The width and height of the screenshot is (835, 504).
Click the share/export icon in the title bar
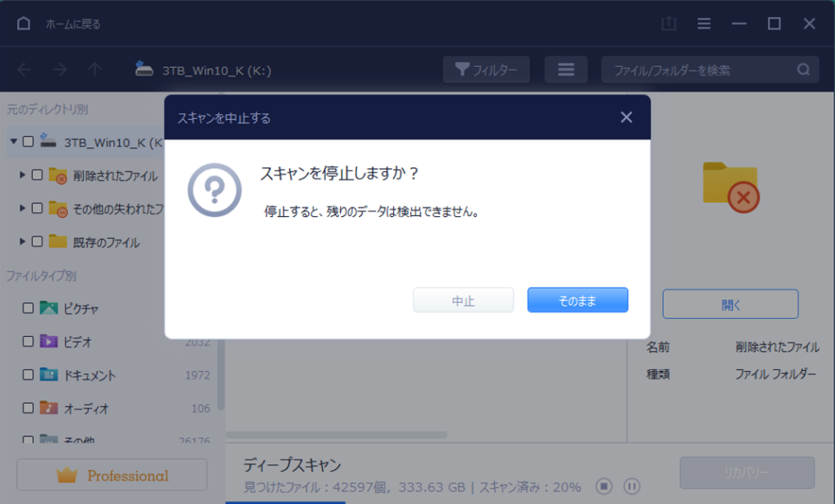click(x=668, y=24)
